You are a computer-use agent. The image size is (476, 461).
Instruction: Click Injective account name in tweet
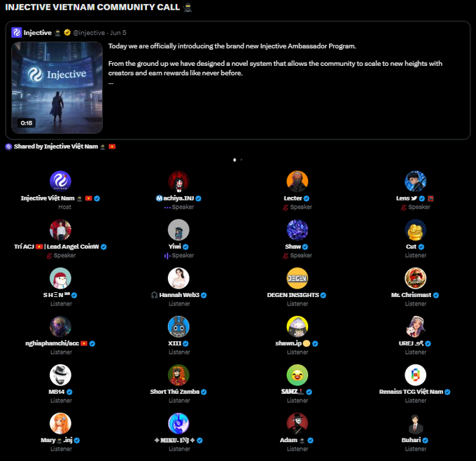pyautogui.click(x=37, y=33)
